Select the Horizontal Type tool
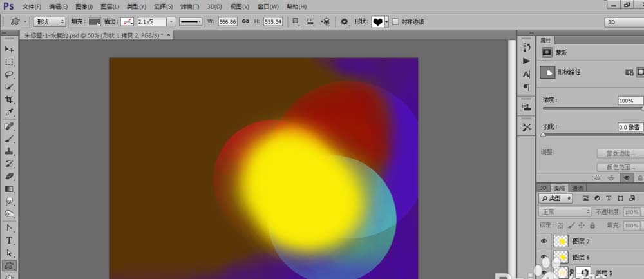The height and width of the screenshot is (279, 644). coord(10,240)
